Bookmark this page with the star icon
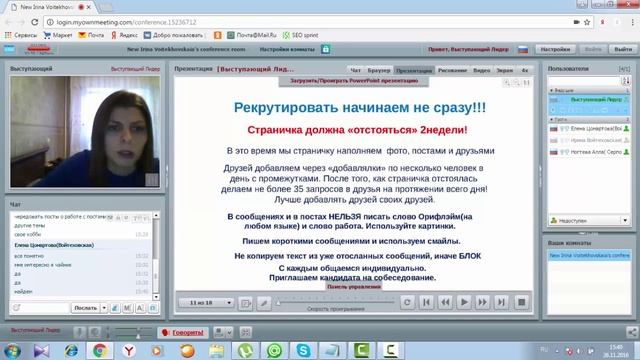Viewport: 640px width, 360px height. point(587,22)
